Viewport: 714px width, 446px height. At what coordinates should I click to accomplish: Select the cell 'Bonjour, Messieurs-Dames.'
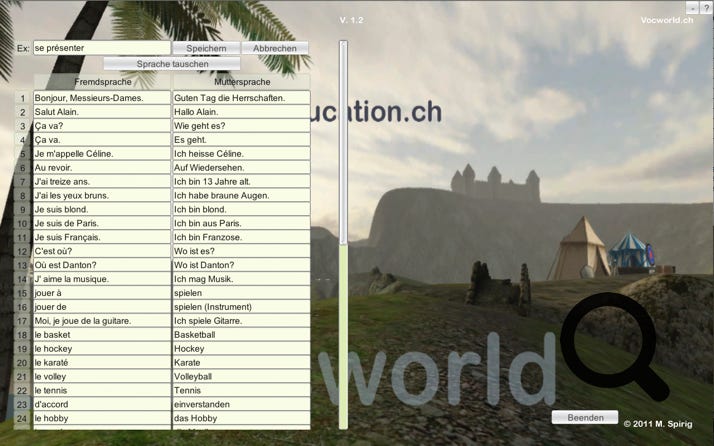point(101,98)
